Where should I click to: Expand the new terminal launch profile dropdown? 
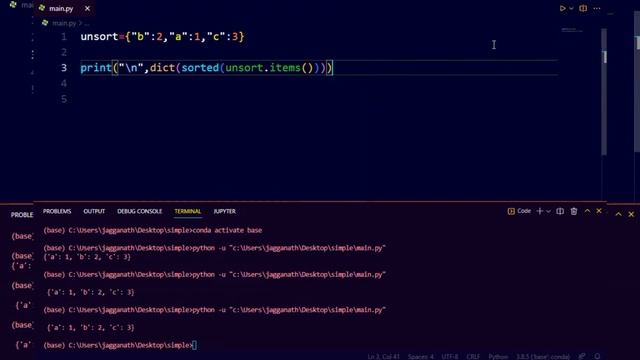click(x=548, y=211)
